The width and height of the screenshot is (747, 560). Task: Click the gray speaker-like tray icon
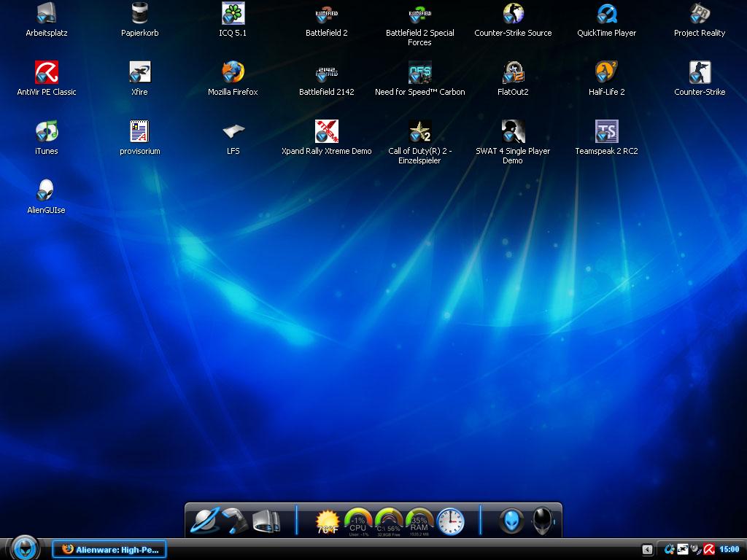point(696,550)
